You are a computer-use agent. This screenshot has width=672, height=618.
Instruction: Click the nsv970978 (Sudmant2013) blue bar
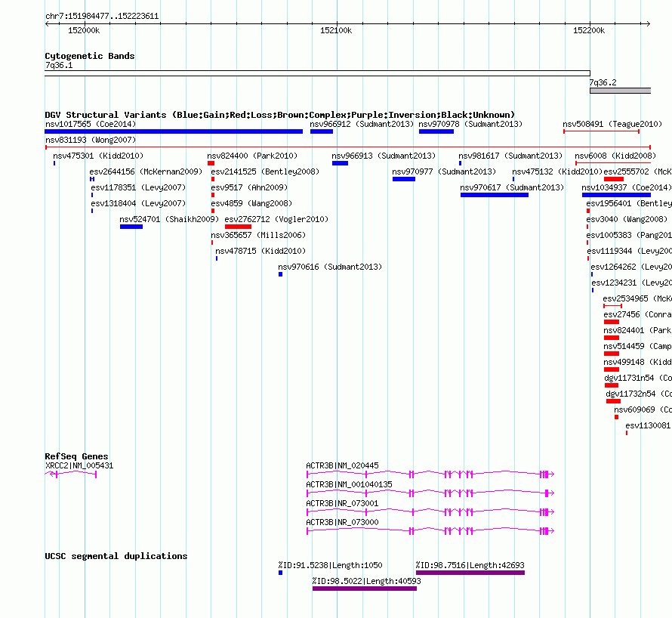[436, 131]
